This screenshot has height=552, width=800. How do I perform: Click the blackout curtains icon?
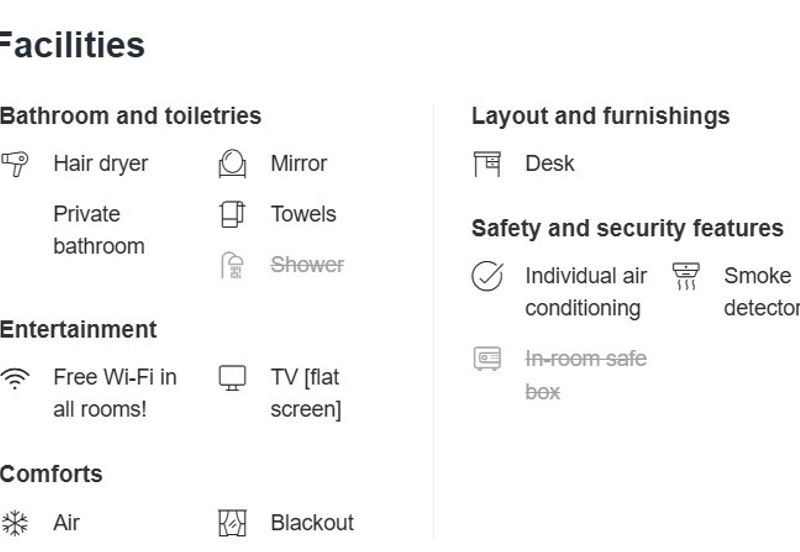click(232, 523)
